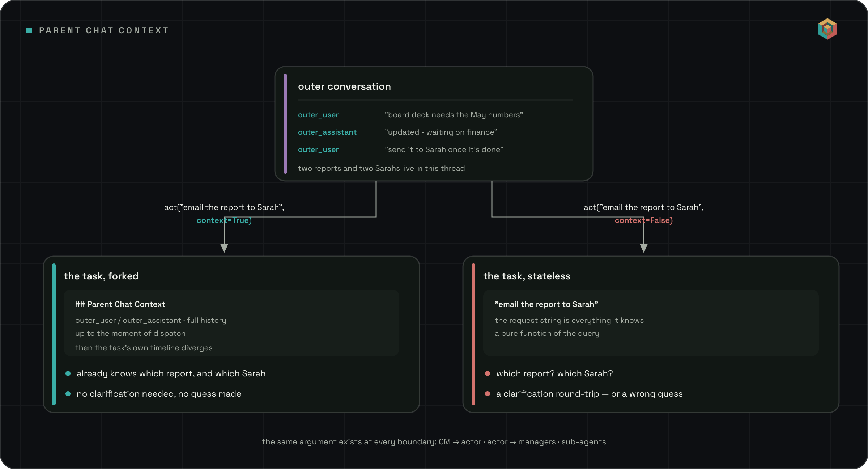Screen dimensions: 868x469
Task: Select the context=False parameter text
Action: tap(644, 220)
